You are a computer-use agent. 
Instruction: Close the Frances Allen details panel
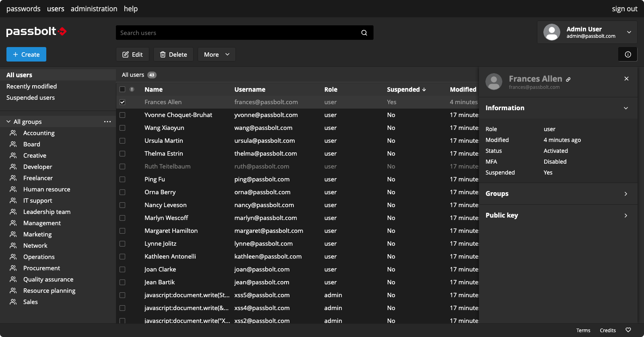coord(626,78)
